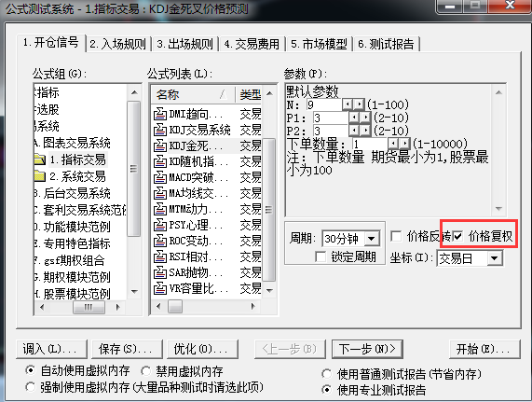
Task: Click the ROC变动 formula icon
Action: point(160,241)
